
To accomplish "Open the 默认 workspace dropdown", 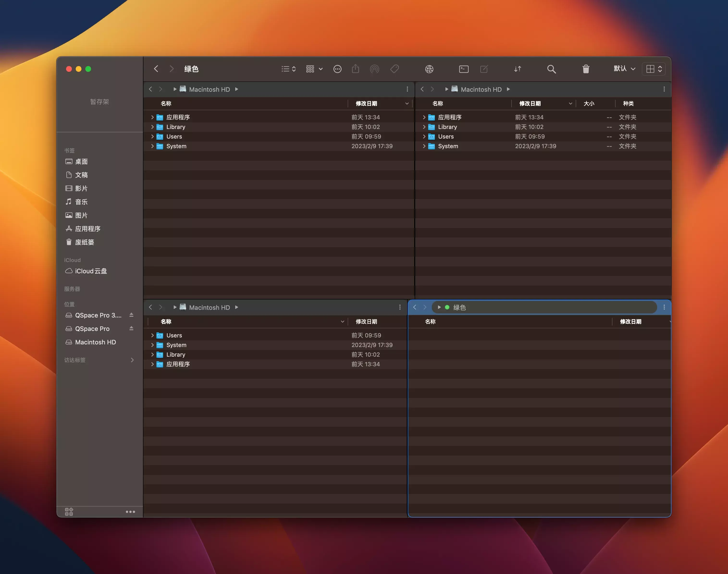I will (x=624, y=69).
